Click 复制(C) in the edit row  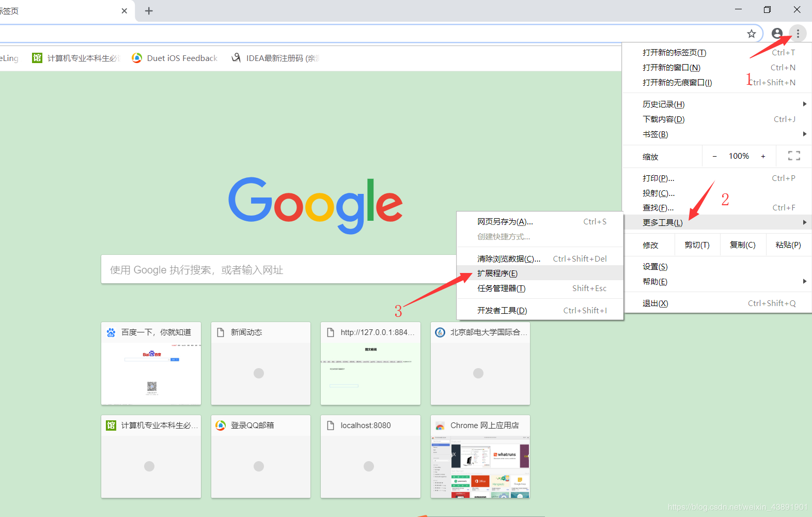point(742,245)
